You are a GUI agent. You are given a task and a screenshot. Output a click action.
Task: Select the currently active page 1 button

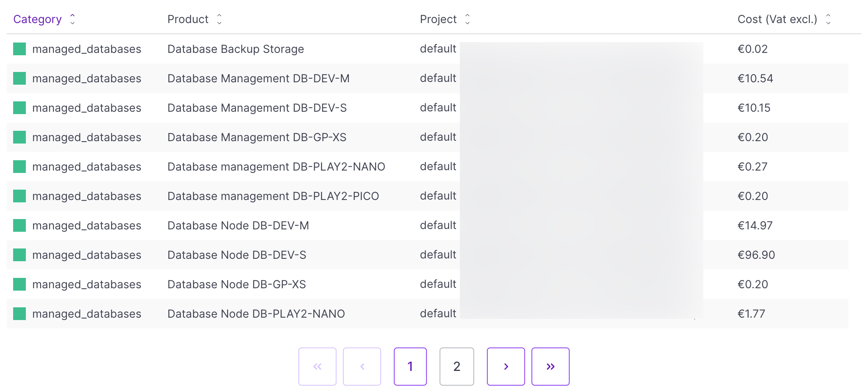click(410, 366)
